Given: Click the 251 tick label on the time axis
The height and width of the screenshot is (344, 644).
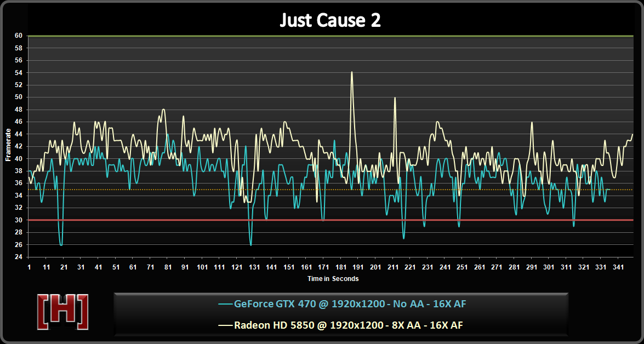Looking at the screenshot, I should [x=462, y=267].
